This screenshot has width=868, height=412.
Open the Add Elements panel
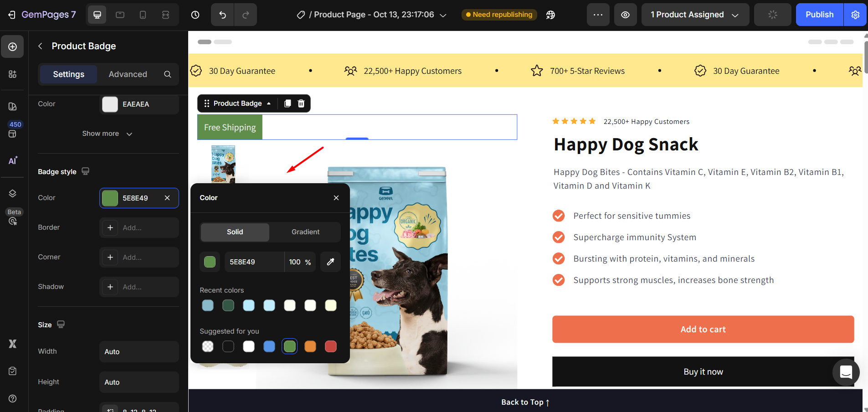coord(12,46)
